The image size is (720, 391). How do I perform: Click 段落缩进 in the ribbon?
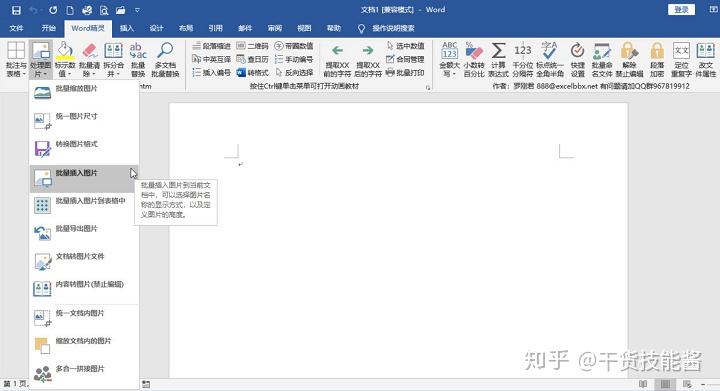[x=211, y=46]
